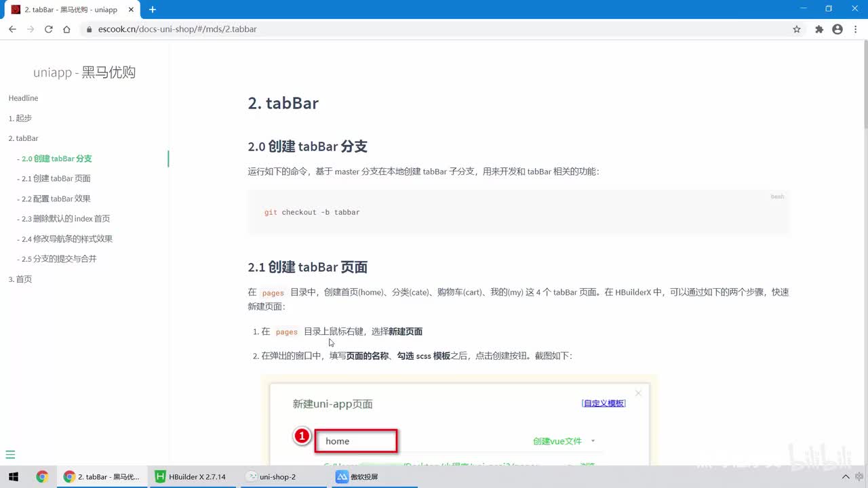View site info via the lock icon
Image resolution: width=868 pixels, height=488 pixels.
click(x=88, y=29)
